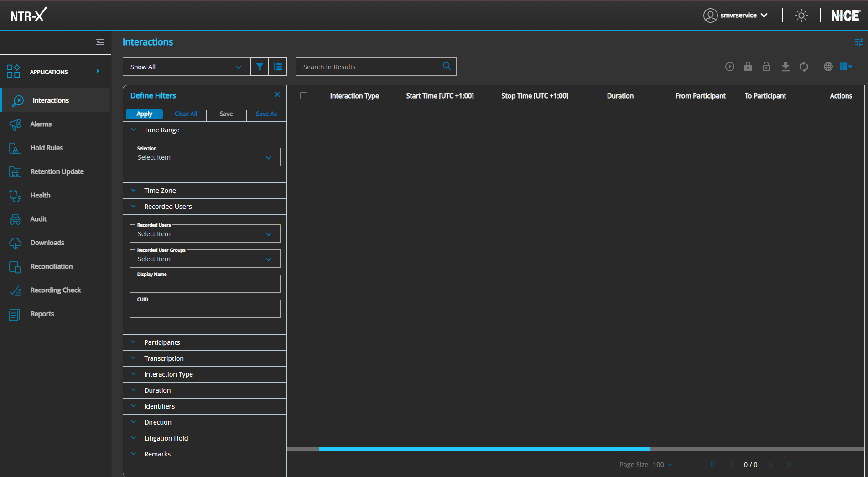Toggle the light/dark theme sun icon
868x477 pixels.
coord(801,16)
